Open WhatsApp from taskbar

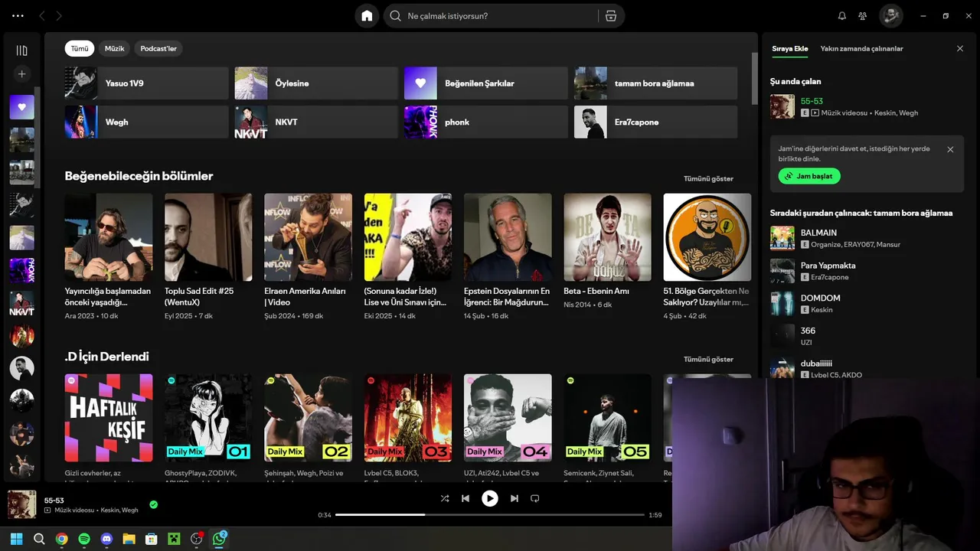pyautogui.click(x=219, y=539)
